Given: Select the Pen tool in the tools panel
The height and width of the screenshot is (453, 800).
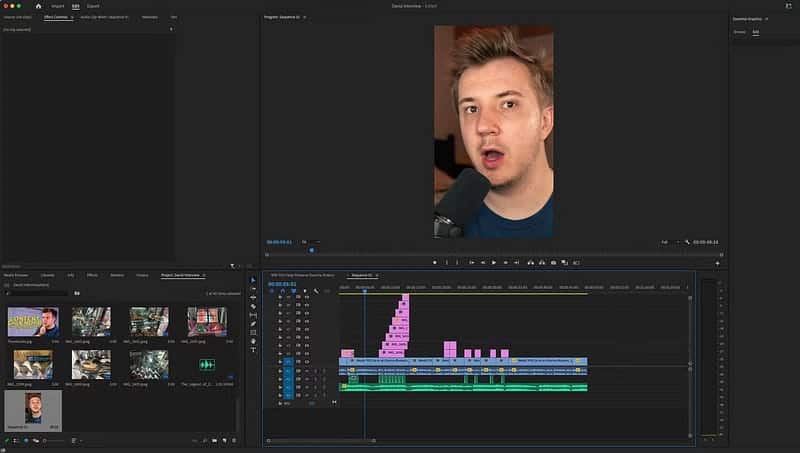Looking at the screenshot, I should click(253, 323).
